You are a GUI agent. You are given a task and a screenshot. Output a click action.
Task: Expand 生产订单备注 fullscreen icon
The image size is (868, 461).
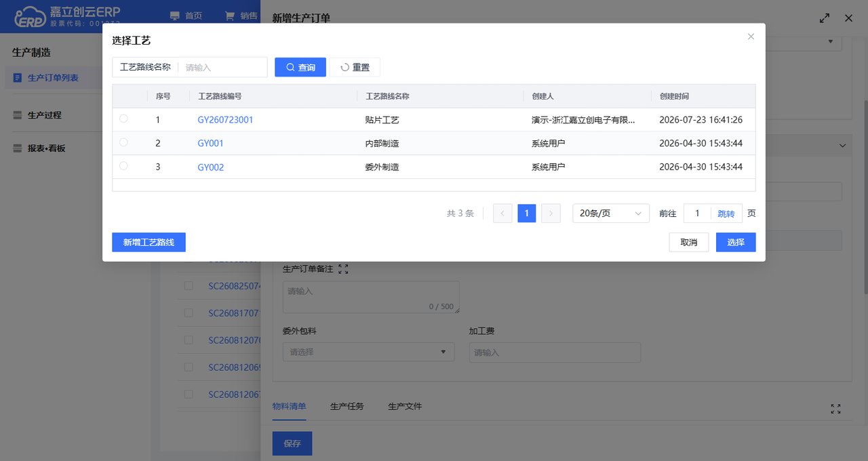point(343,269)
